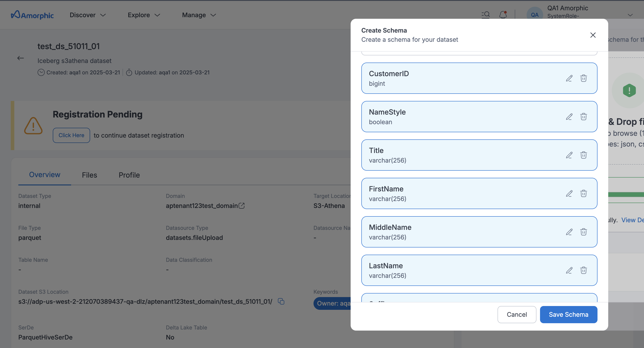This screenshot has width=644, height=348.
Task: Click the updated-on timer icon
Action: [x=129, y=72]
